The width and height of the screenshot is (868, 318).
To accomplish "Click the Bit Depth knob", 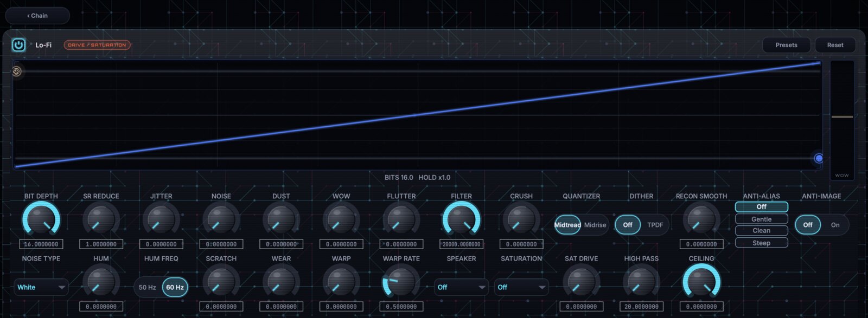I will [x=41, y=219].
